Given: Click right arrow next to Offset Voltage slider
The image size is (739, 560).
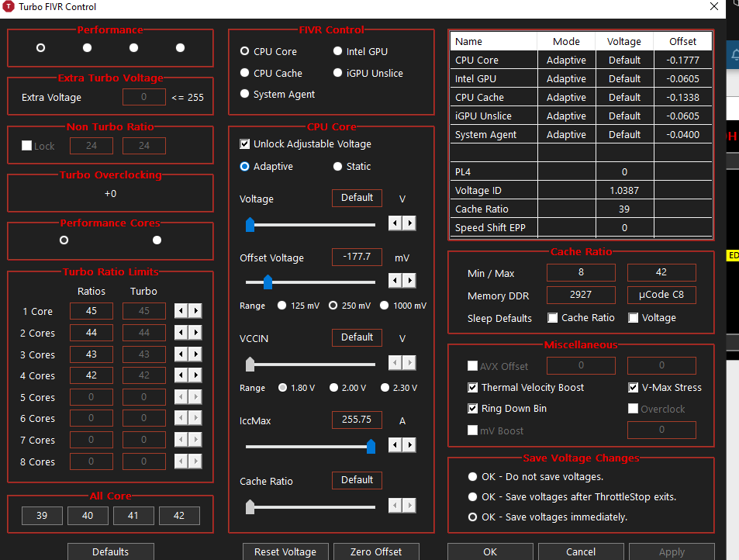Looking at the screenshot, I should pyautogui.click(x=409, y=281).
